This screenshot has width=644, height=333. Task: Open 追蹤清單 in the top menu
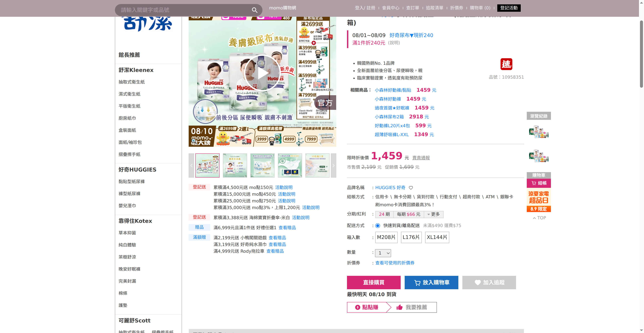click(435, 8)
